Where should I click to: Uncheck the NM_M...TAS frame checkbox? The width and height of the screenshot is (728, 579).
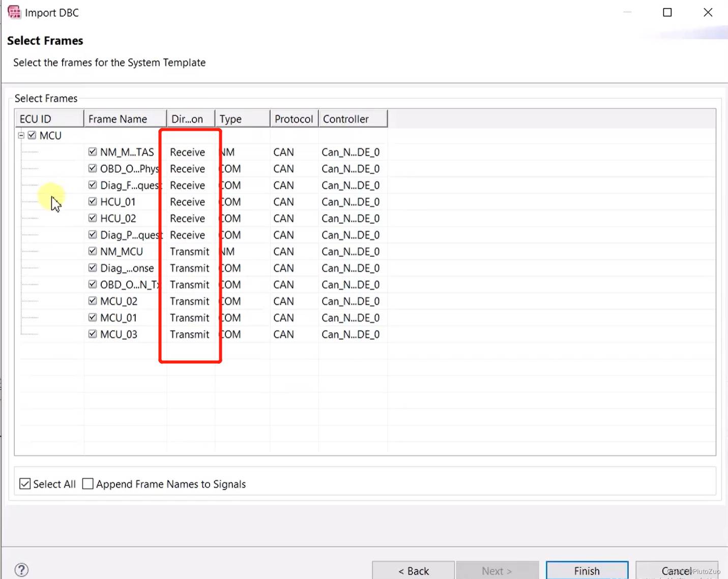pyautogui.click(x=93, y=152)
